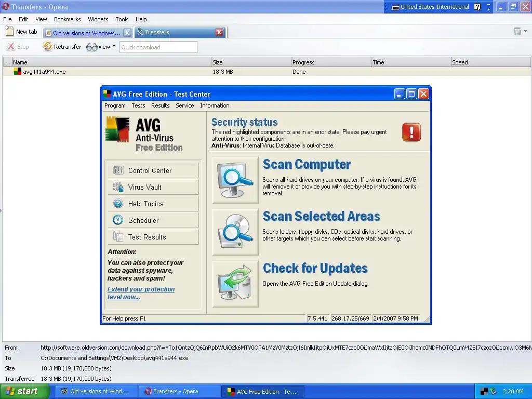The image size is (532, 399).
Task: Click the AVG system tray icon
Action: click(x=484, y=391)
